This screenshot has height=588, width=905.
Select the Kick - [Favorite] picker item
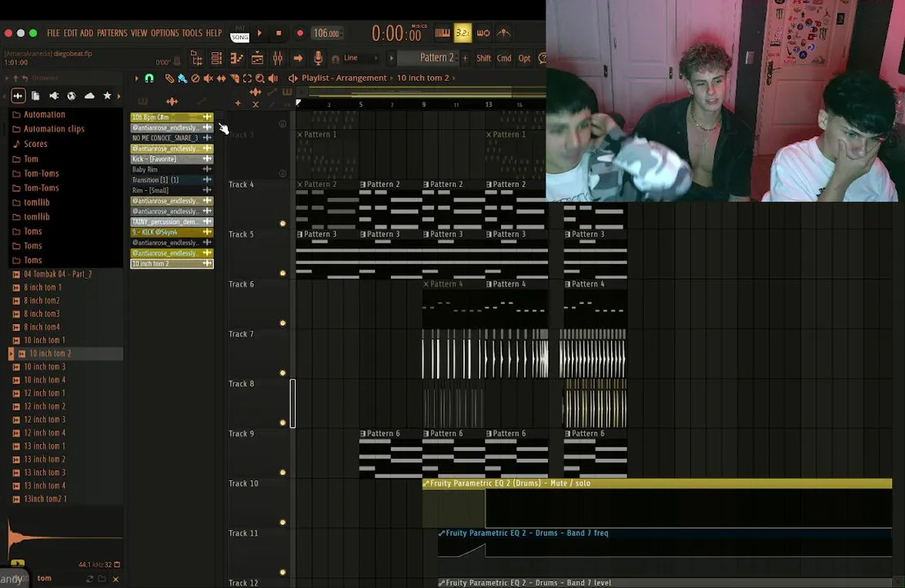pos(172,159)
